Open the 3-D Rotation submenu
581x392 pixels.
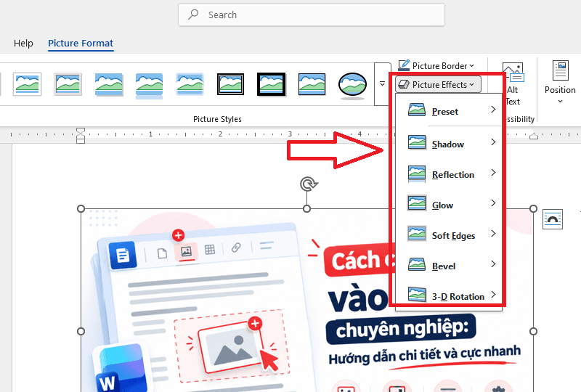point(450,295)
